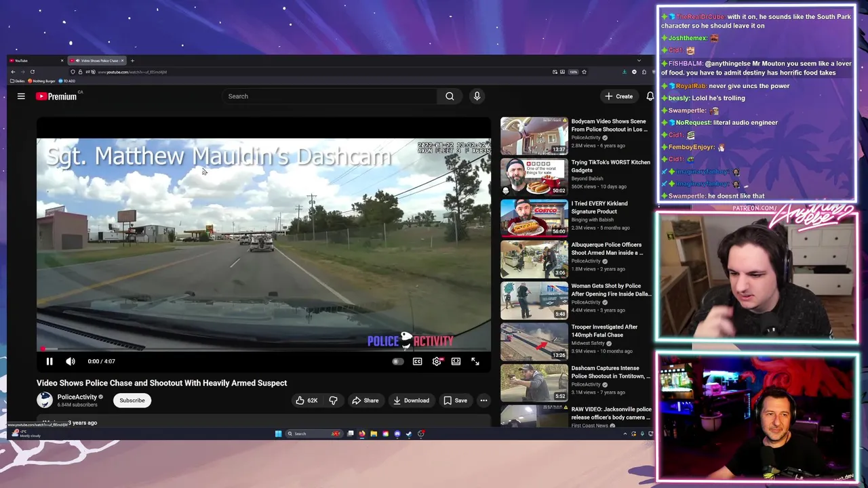
Task: Expand the list-all-tabs chevron
Action: pyautogui.click(x=639, y=60)
